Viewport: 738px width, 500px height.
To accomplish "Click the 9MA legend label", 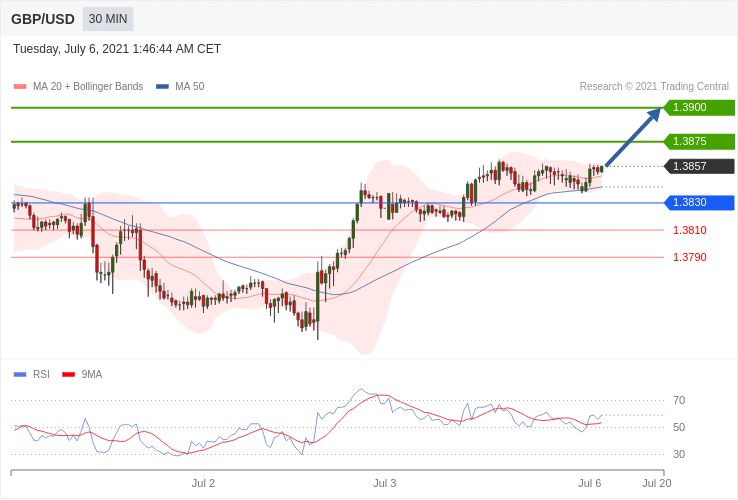I will pos(92,374).
